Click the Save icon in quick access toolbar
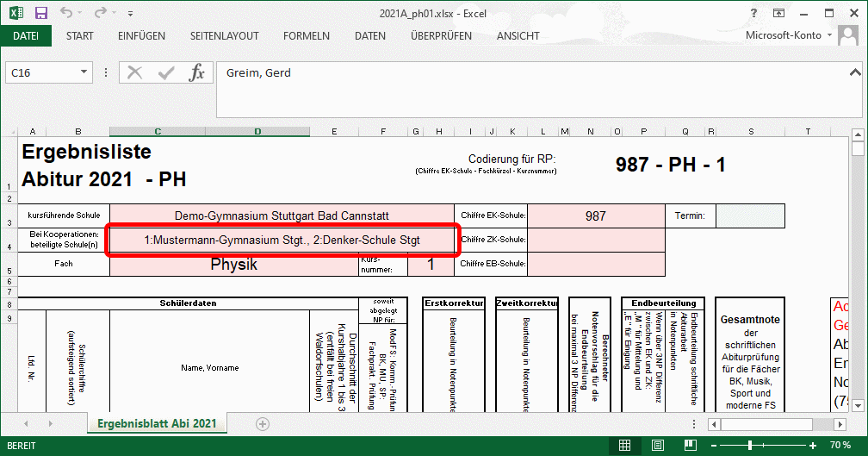 (x=40, y=13)
